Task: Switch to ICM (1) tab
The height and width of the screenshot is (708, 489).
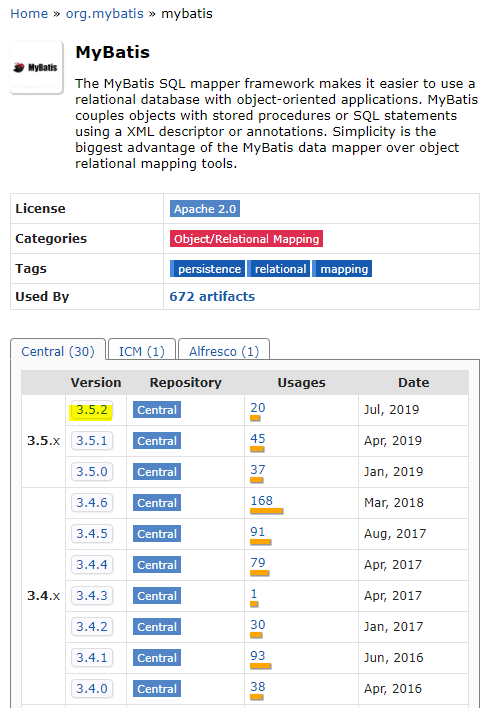Action: 142,351
